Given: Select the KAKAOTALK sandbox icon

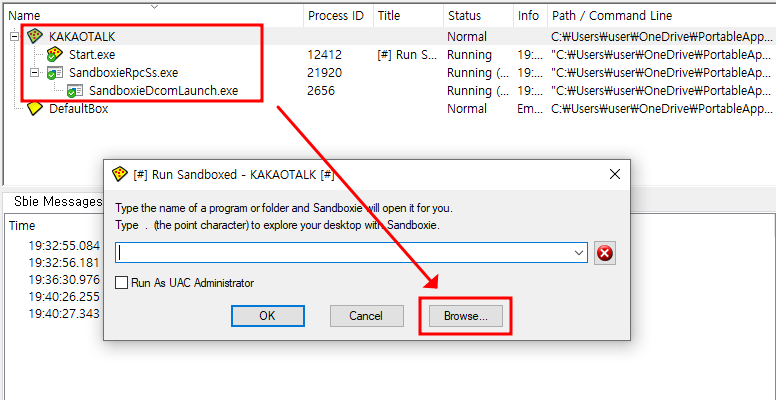Looking at the screenshot, I should pyautogui.click(x=34, y=36).
